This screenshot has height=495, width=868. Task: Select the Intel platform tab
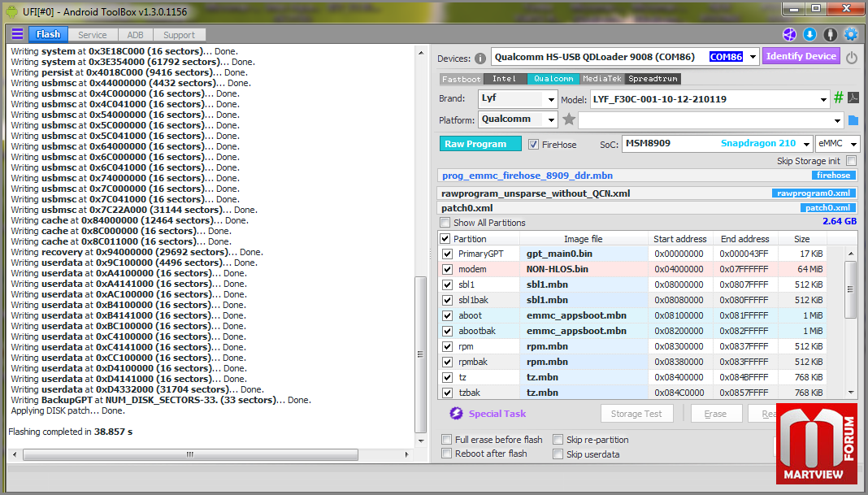pos(505,79)
